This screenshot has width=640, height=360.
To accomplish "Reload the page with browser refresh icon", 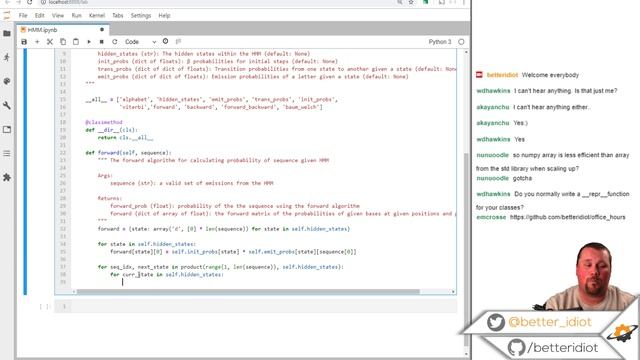I will click(29, 2).
